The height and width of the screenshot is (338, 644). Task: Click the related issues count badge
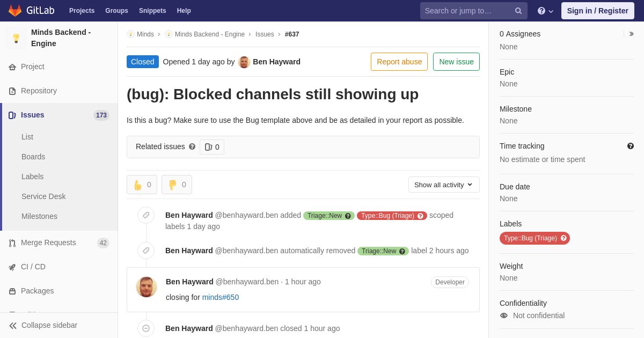tap(212, 147)
